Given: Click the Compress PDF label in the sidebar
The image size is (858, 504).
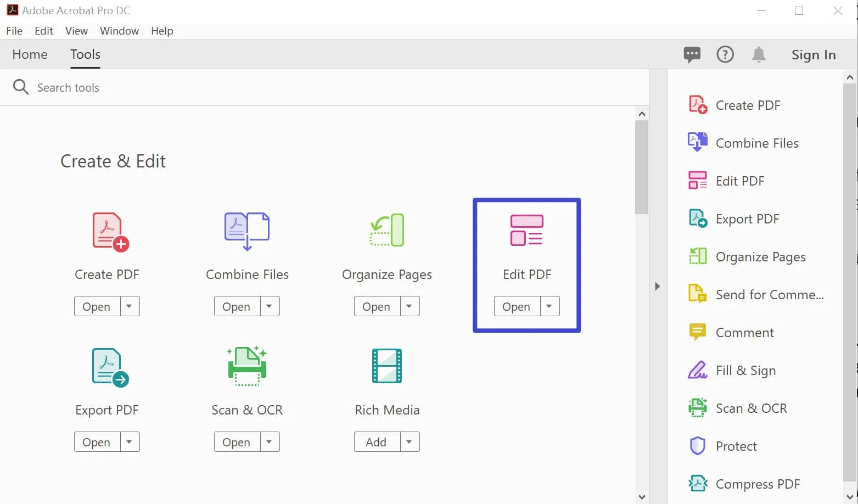Looking at the screenshot, I should [x=758, y=484].
